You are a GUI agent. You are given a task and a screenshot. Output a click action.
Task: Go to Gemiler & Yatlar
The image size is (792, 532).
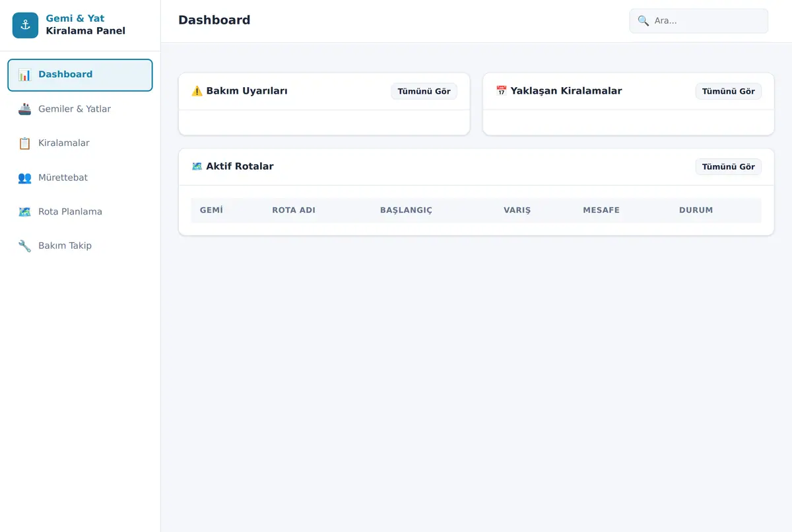click(80, 109)
